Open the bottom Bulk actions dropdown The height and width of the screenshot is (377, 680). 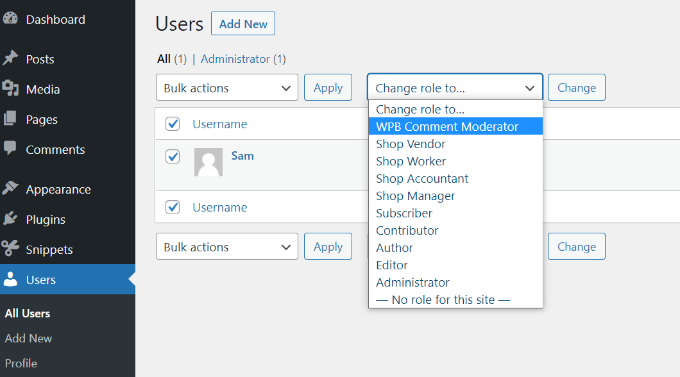point(227,246)
